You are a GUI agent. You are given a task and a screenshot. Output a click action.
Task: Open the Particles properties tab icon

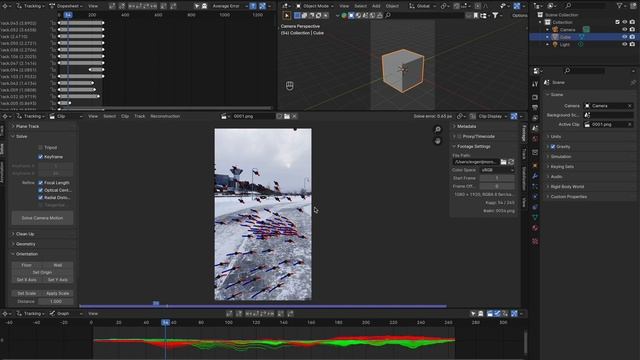click(535, 187)
